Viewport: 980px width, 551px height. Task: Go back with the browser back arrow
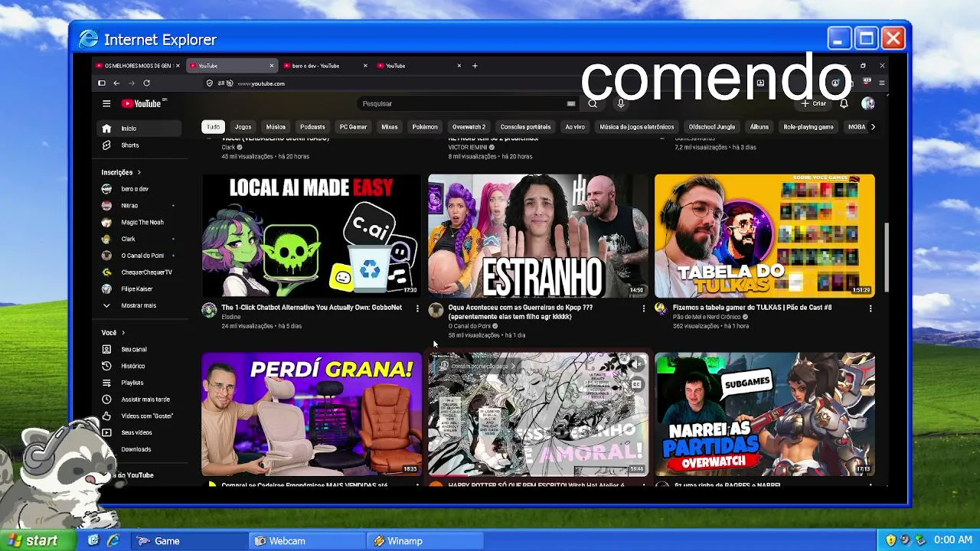[x=116, y=83]
